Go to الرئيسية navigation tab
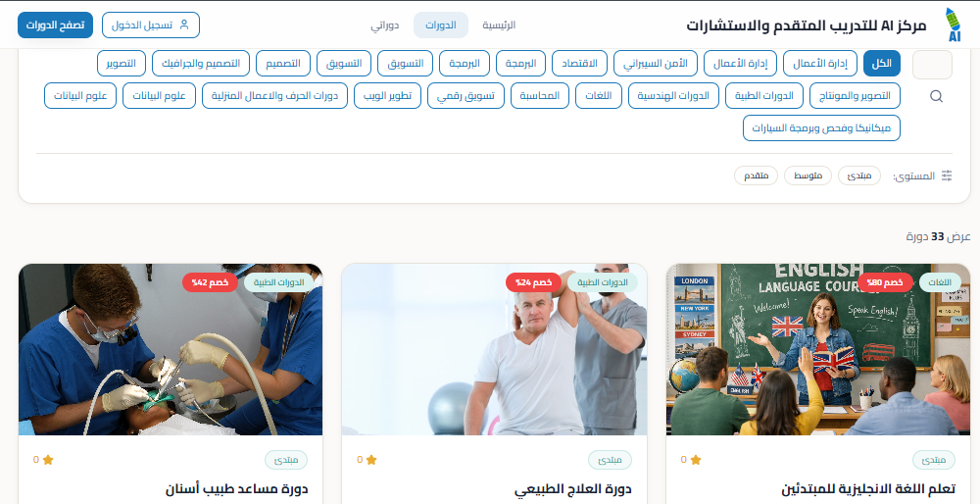Image resolution: width=980 pixels, height=504 pixels. (x=499, y=25)
